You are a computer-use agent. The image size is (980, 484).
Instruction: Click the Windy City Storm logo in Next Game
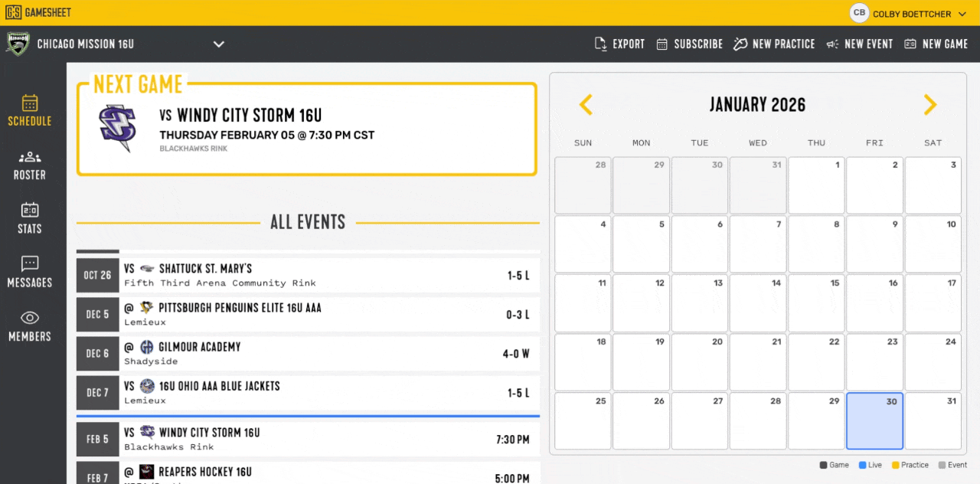click(x=117, y=127)
